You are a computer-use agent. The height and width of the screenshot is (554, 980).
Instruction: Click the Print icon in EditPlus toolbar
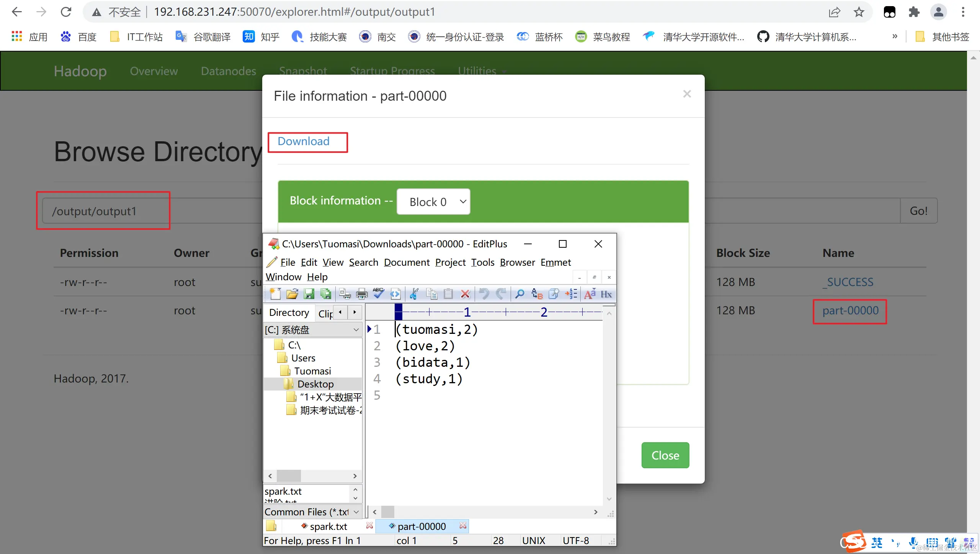361,294
